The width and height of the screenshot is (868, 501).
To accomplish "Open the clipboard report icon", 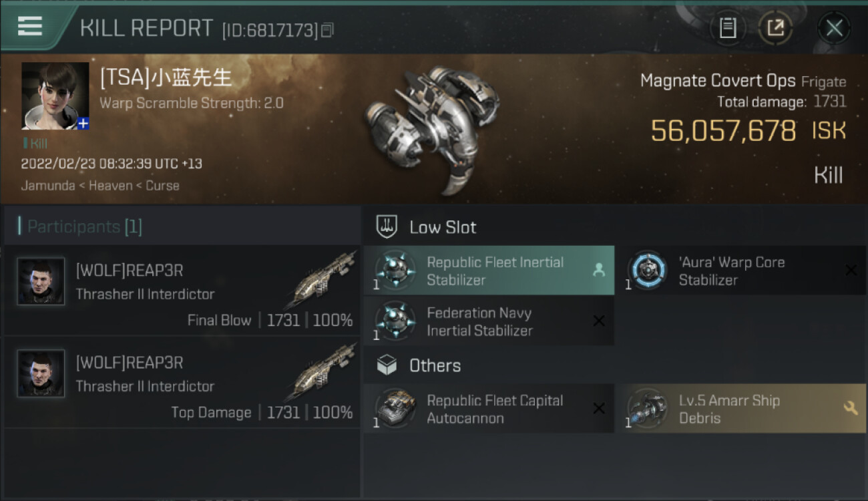I will tap(728, 28).
